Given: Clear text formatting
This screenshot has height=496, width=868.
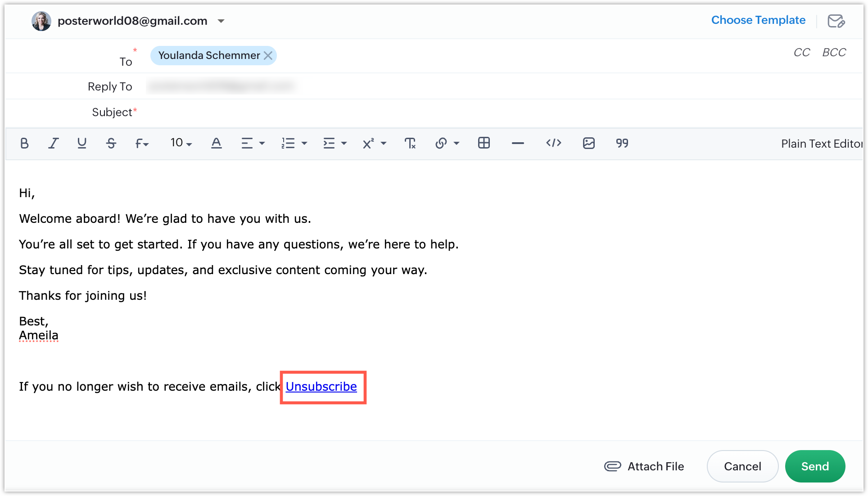Looking at the screenshot, I should (410, 143).
